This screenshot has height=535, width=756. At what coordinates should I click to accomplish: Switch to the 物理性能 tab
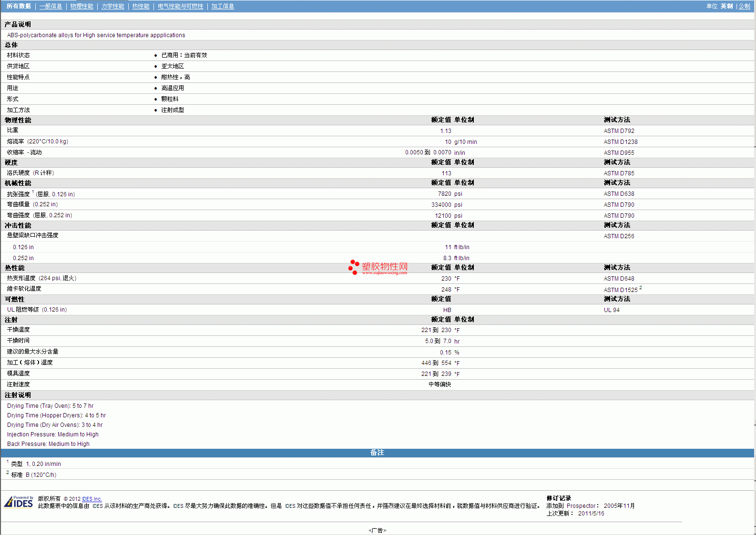pos(82,6)
